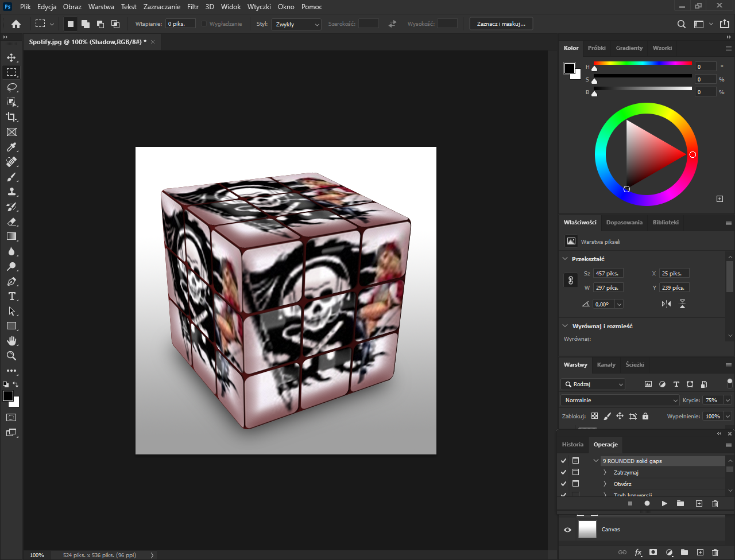Toggle lock transparent pixels
This screenshot has width=735, height=560.
click(594, 416)
